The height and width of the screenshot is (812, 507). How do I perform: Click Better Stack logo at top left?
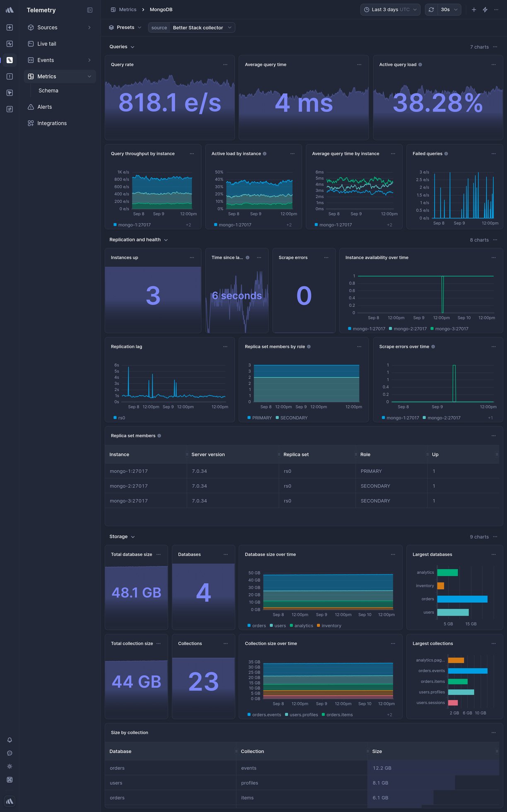(x=10, y=10)
